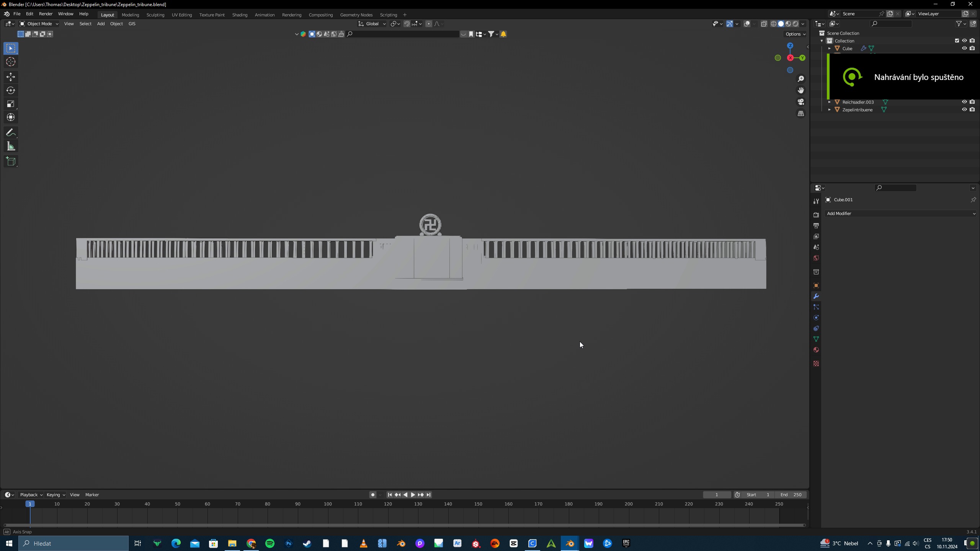Open the World properties tab
The height and width of the screenshot is (551, 980).
(816, 258)
